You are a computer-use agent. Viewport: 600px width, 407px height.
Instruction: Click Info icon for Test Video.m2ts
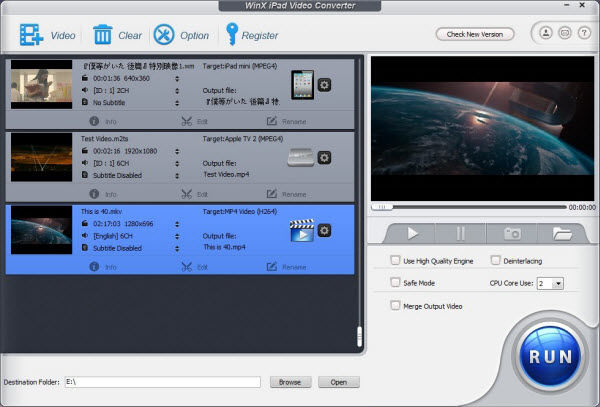94,194
